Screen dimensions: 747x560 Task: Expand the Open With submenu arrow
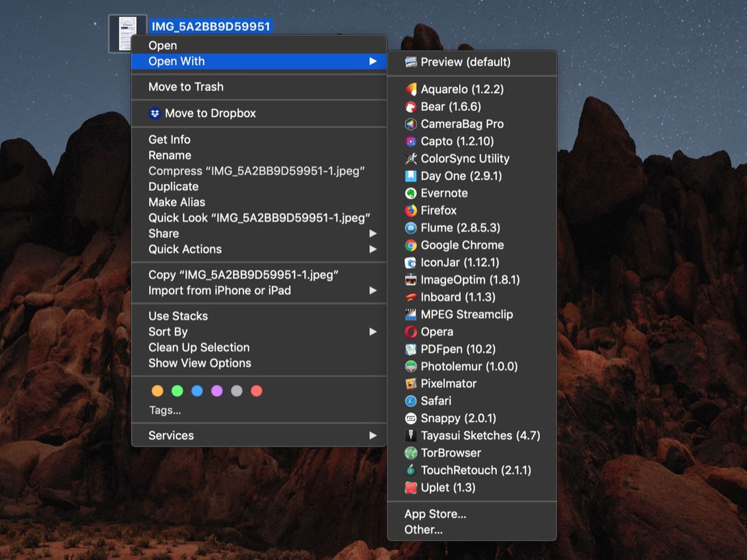(x=373, y=61)
